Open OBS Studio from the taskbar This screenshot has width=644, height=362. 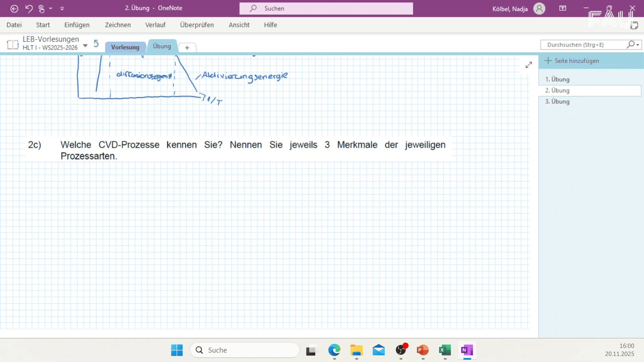(x=400, y=350)
